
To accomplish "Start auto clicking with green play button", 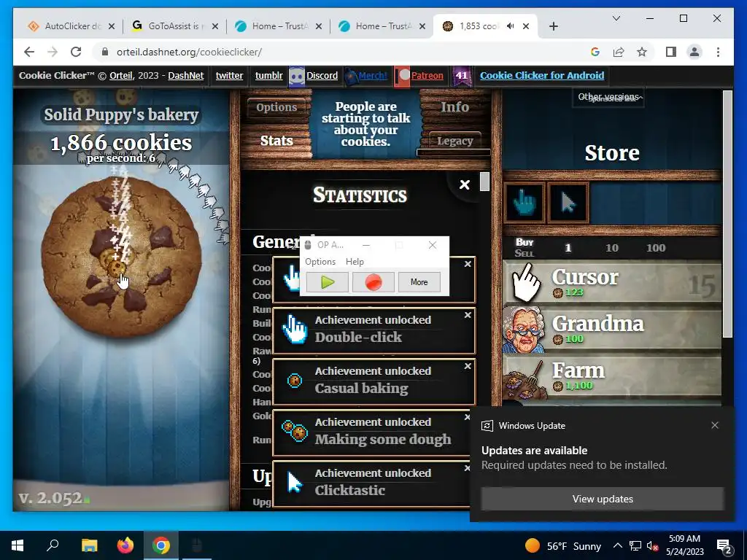I will [328, 282].
